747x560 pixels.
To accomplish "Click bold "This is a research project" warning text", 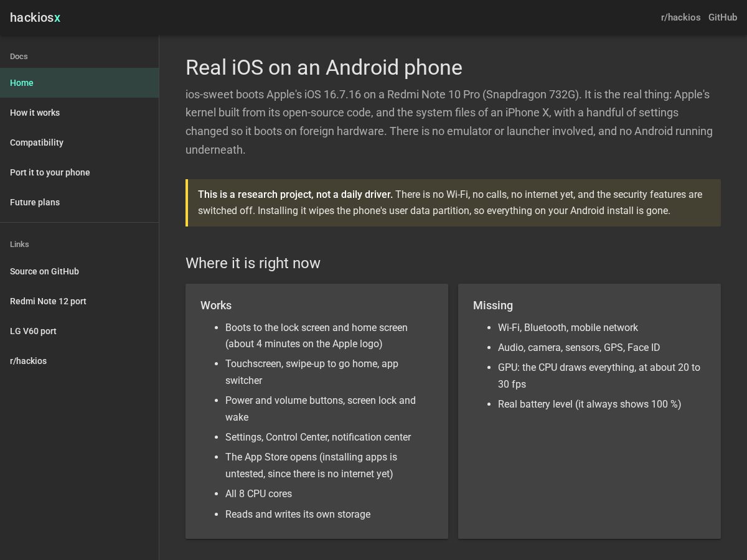I will point(295,194).
